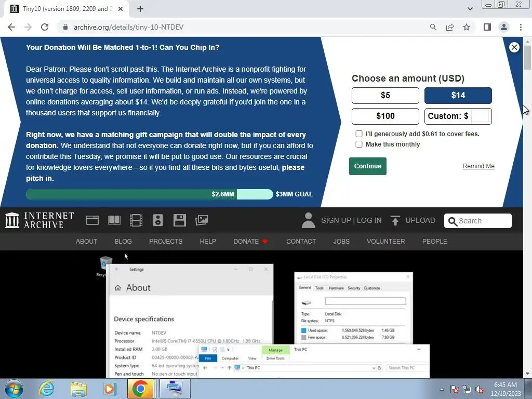Click the volume tray icon
The width and height of the screenshot is (532, 399).
click(480, 389)
